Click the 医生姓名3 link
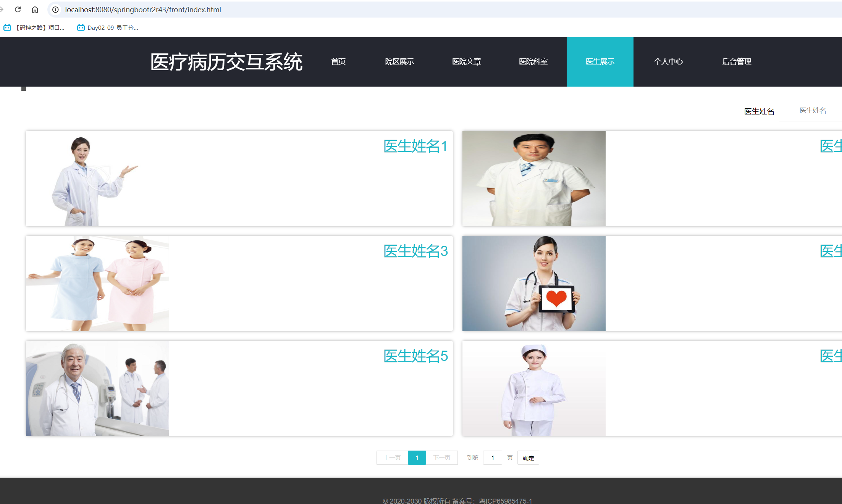Viewport: 842px width, 504px height. point(415,251)
